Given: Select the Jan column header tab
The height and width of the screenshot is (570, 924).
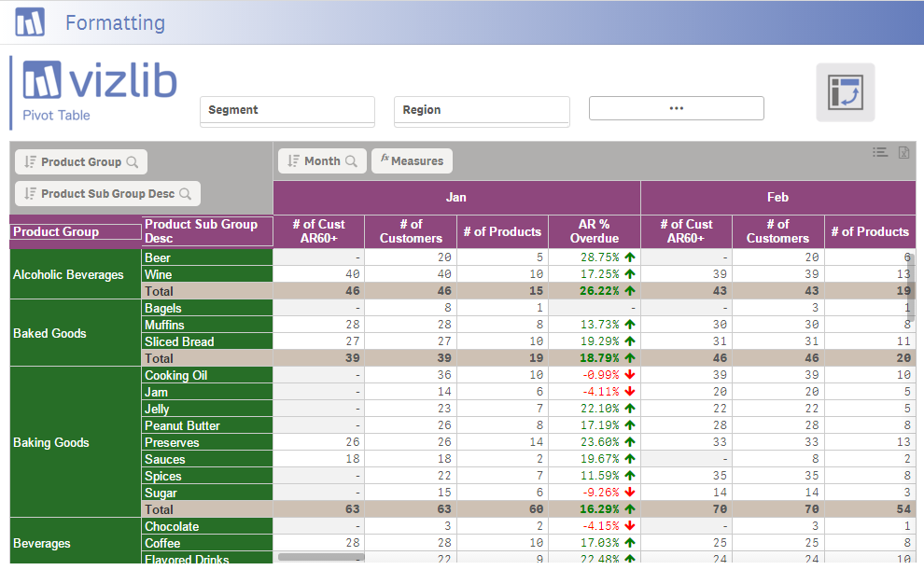Looking at the screenshot, I should tap(455, 197).
